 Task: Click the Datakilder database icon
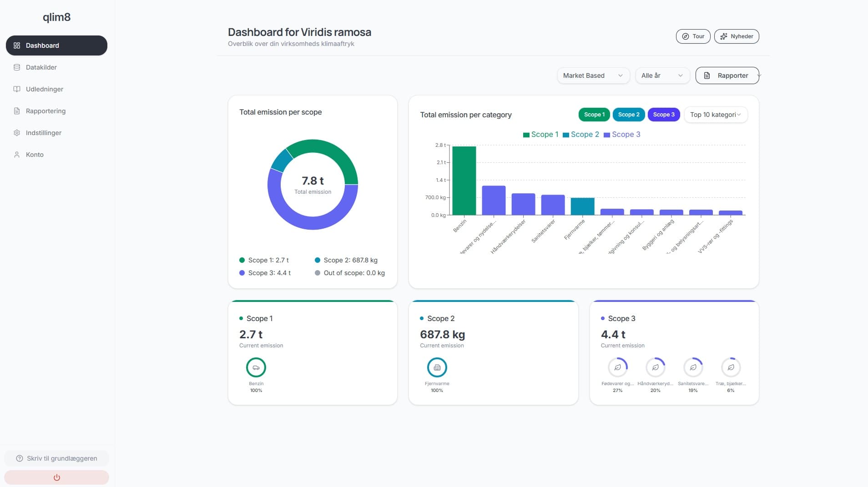17,67
